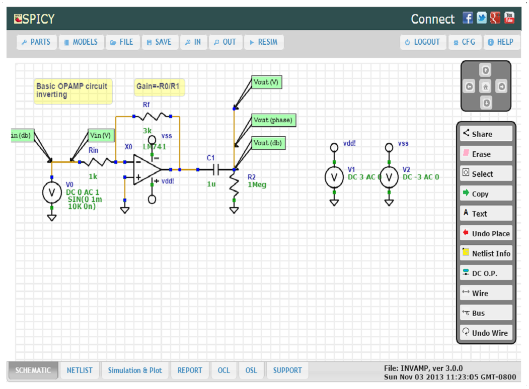Click the 'Basic OPAMP circuit inverting' note
The image size is (529, 389).
click(x=72, y=91)
